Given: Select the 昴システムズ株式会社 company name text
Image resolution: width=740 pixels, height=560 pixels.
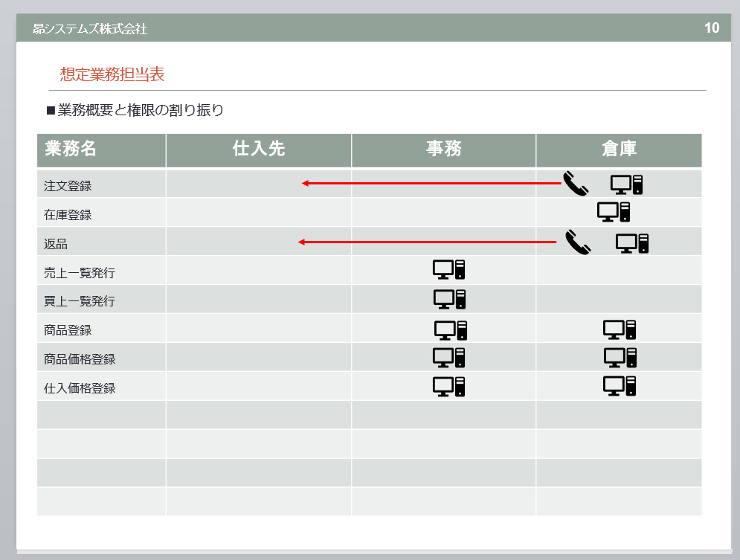Looking at the screenshot, I should (x=90, y=29).
